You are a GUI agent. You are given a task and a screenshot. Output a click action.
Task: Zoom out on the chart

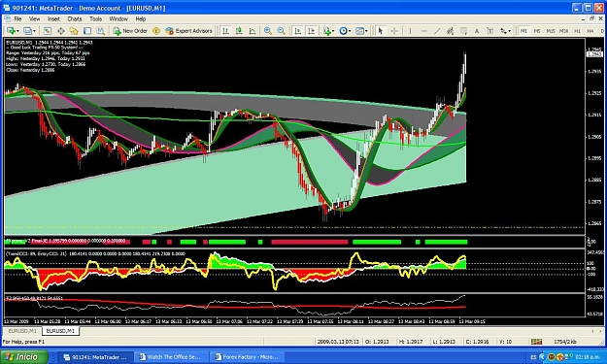[x=281, y=31]
